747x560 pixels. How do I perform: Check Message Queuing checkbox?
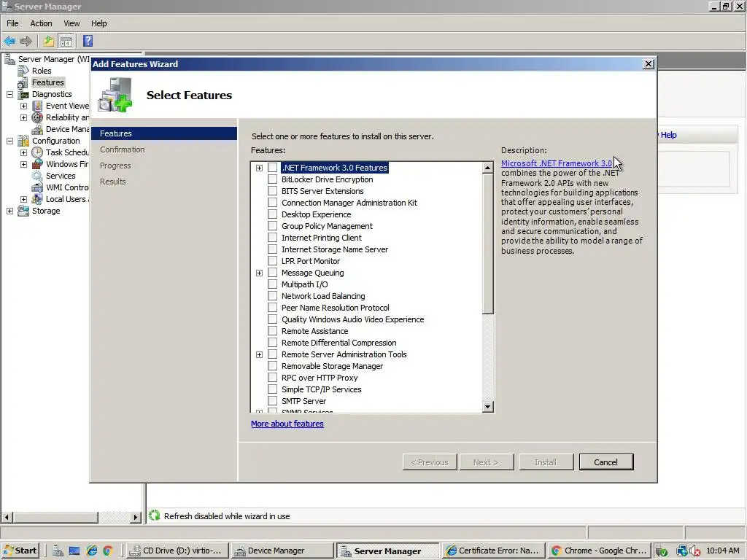273,273
